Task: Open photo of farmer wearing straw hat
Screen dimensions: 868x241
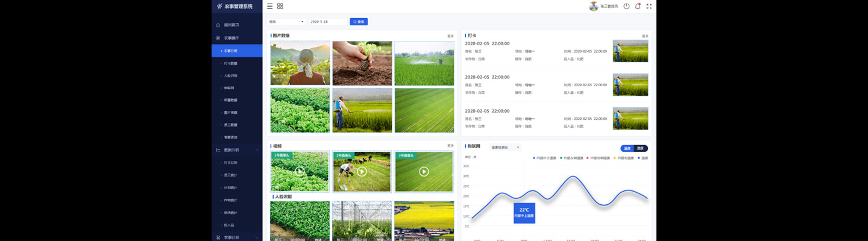Action: coord(300,63)
